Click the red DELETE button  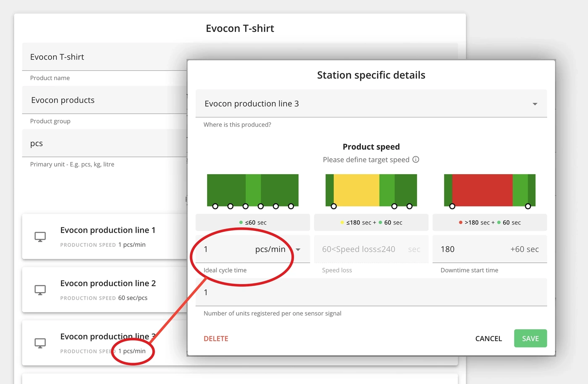click(216, 339)
